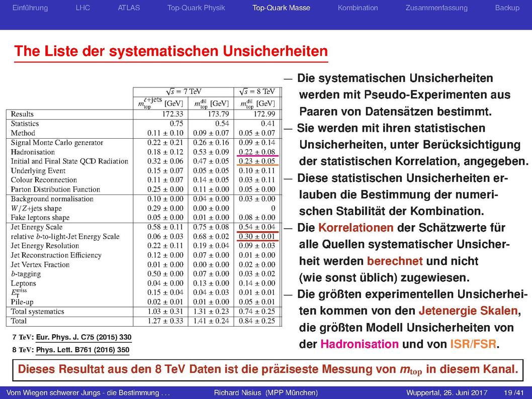Click the red word berechnet
The height and width of the screenshot is (399, 532).
point(395,261)
